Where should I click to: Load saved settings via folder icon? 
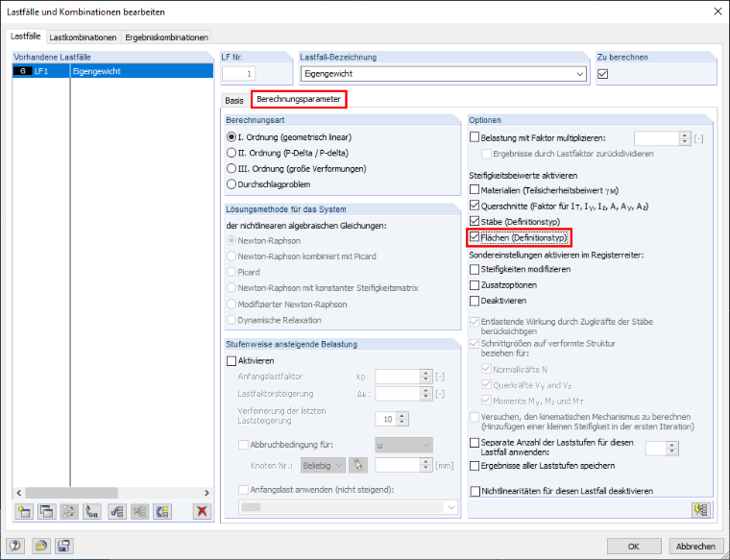[41, 546]
